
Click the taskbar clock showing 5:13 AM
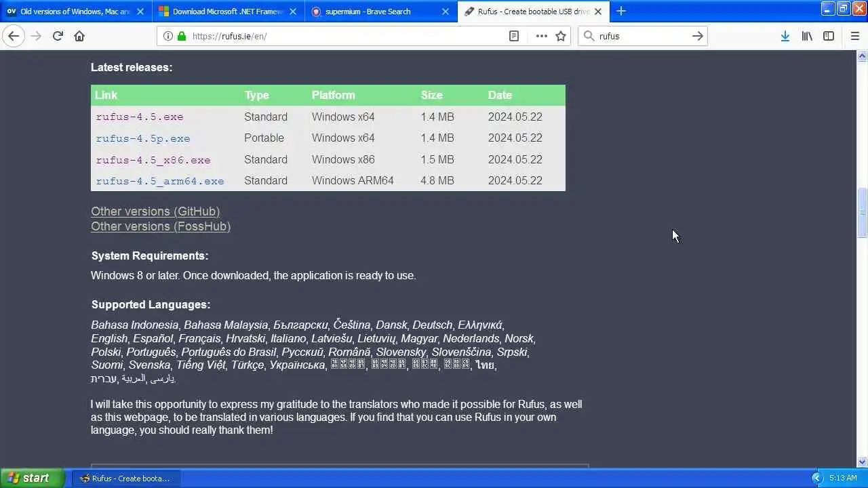coord(843,478)
